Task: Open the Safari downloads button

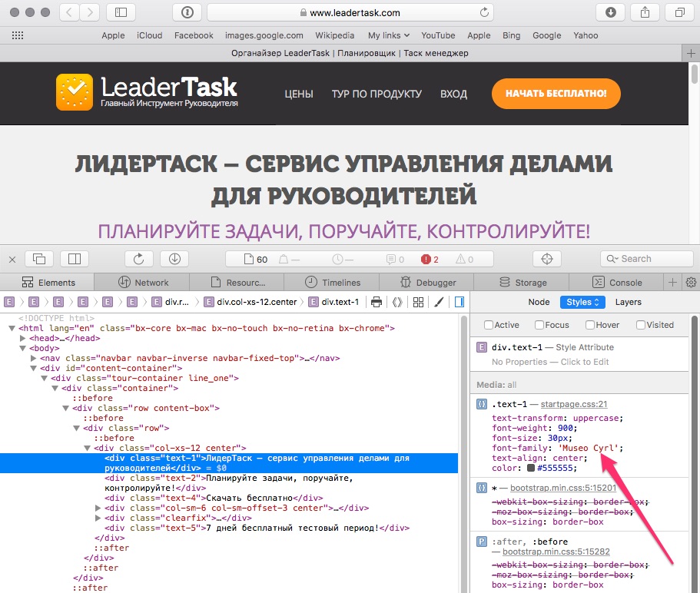Action: click(x=611, y=12)
